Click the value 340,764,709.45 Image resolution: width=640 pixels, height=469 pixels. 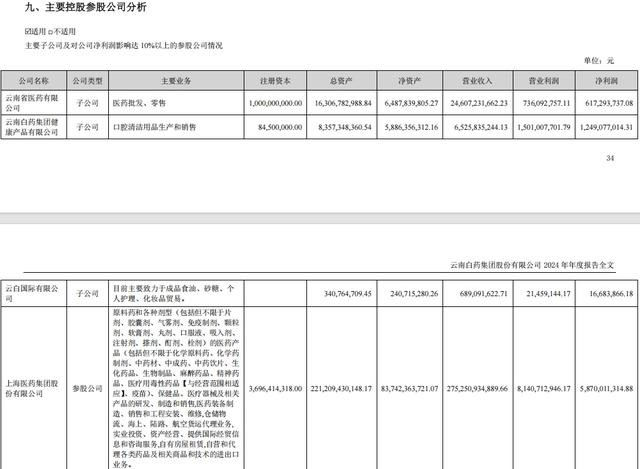point(348,294)
